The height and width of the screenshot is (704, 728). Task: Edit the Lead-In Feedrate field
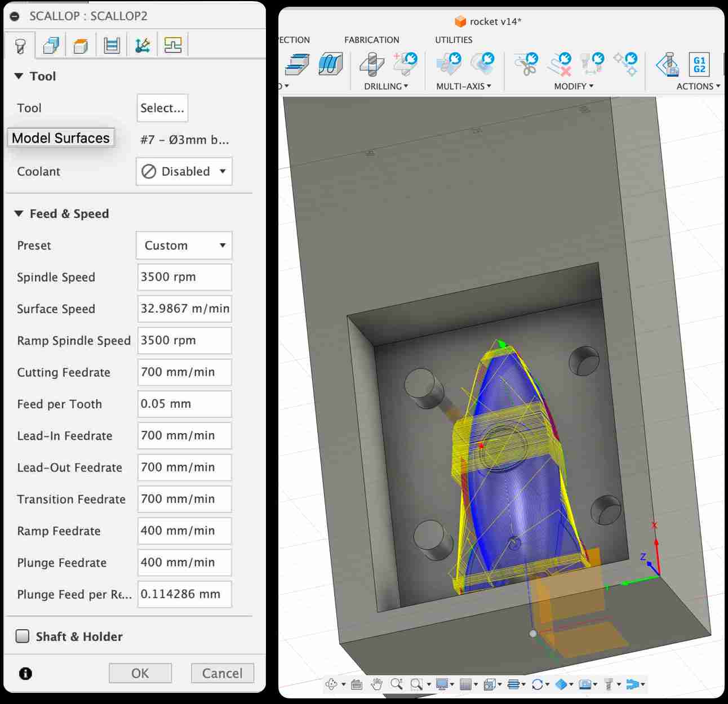click(x=184, y=435)
